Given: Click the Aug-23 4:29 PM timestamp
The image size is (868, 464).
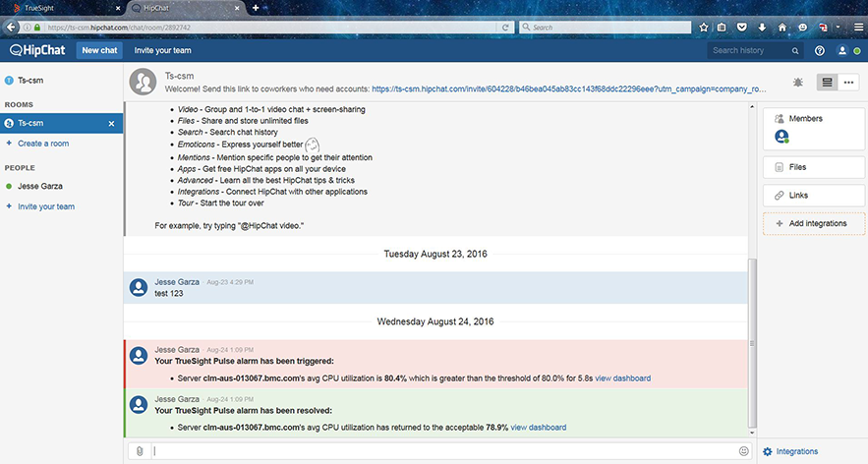Looking at the screenshot, I should point(230,282).
